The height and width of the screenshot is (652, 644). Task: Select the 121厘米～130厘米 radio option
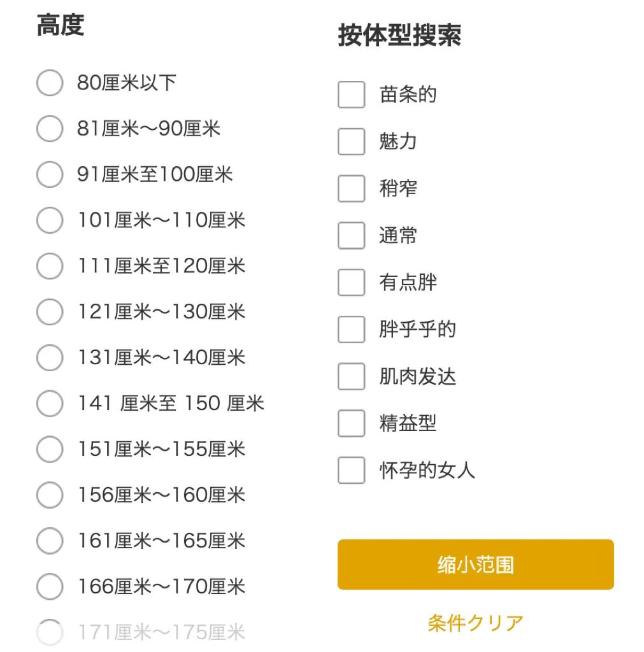coord(50,312)
